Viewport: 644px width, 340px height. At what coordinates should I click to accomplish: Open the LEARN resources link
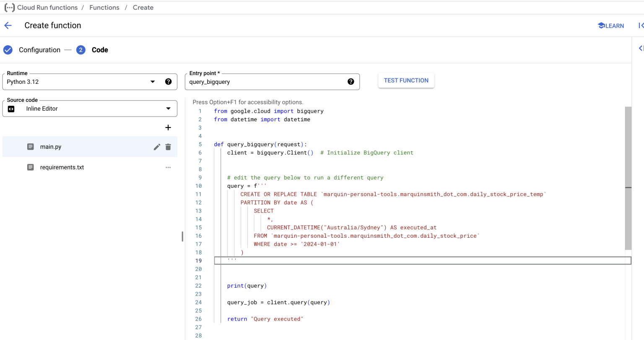pyautogui.click(x=610, y=26)
